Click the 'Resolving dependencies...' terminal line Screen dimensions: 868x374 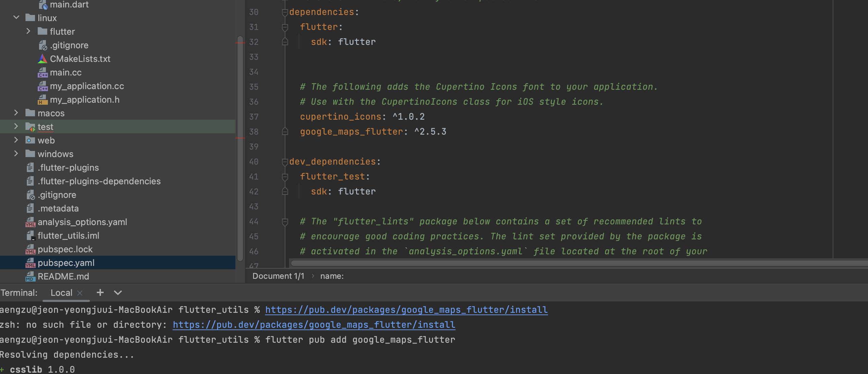[67, 355]
